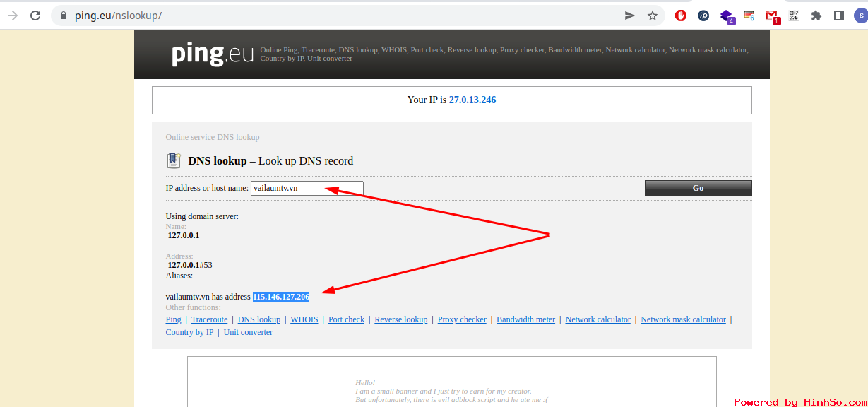Image resolution: width=868 pixels, height=407 pixels.
Task: Click the 127.0.0.1#53 address value
Action: pos(190,265)
